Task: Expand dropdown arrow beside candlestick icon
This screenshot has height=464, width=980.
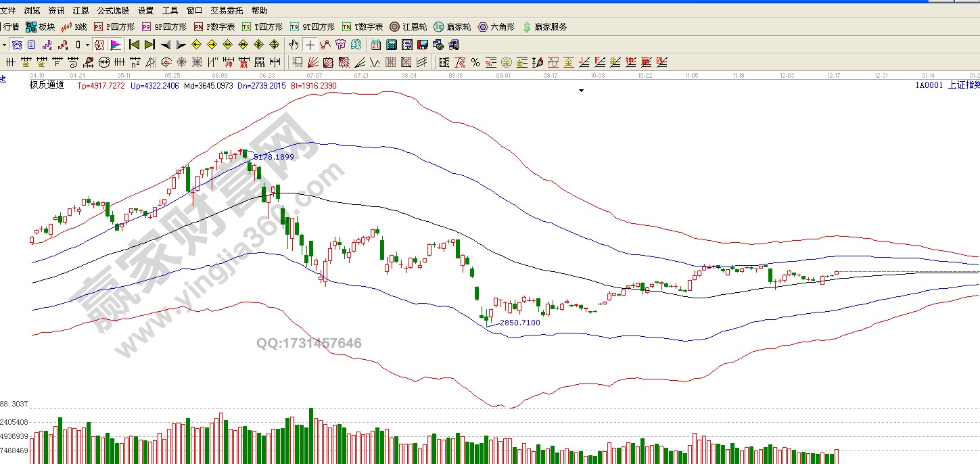Action: 87,45
